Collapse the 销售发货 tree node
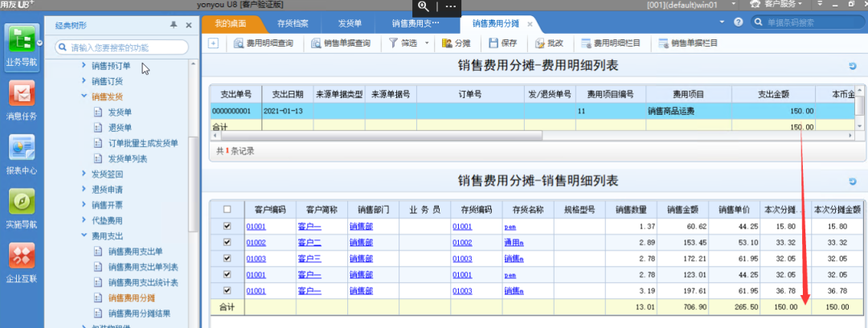 pyautogui.click(x=84, y=96)
